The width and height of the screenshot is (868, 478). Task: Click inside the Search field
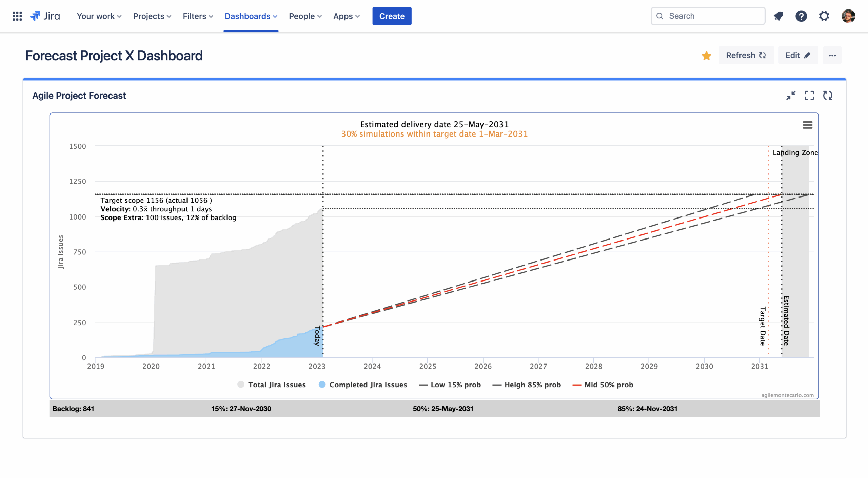[707, 16]
